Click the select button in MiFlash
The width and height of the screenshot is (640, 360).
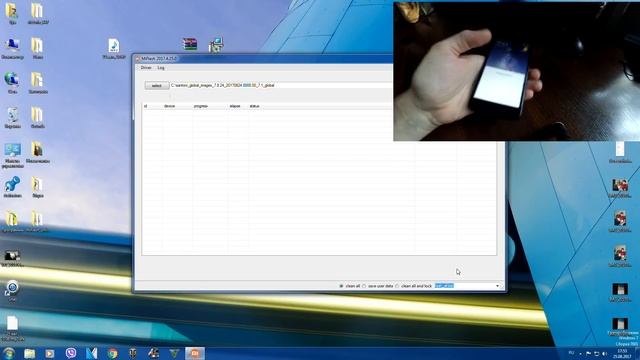tap(157, 86)
